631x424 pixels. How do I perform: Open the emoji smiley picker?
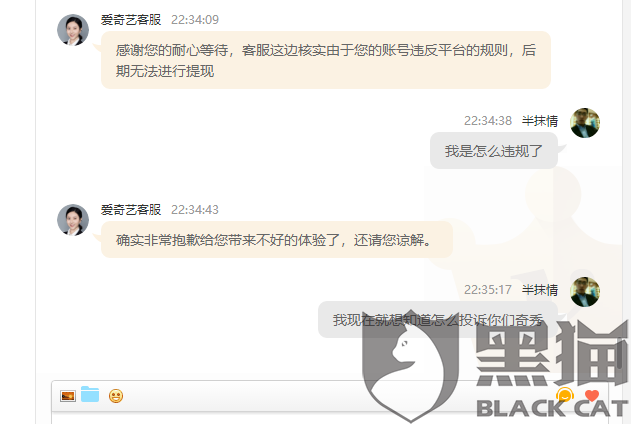coord(116,396)
